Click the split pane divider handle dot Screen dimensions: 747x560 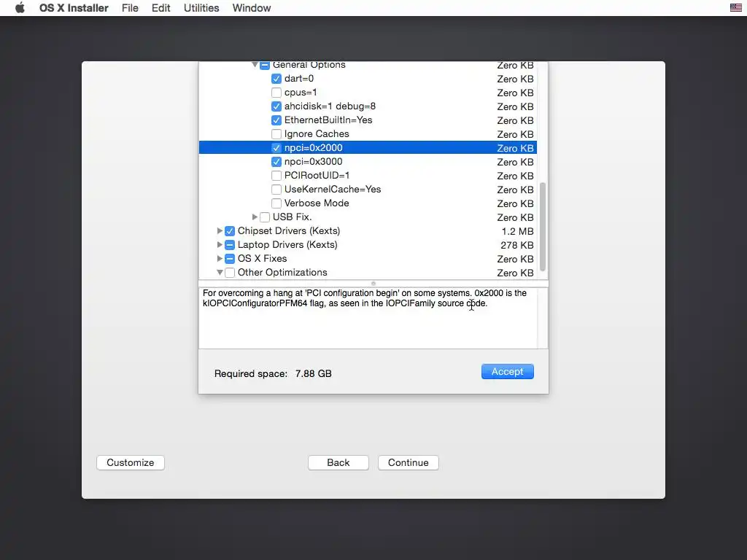[x=373, y=284]
